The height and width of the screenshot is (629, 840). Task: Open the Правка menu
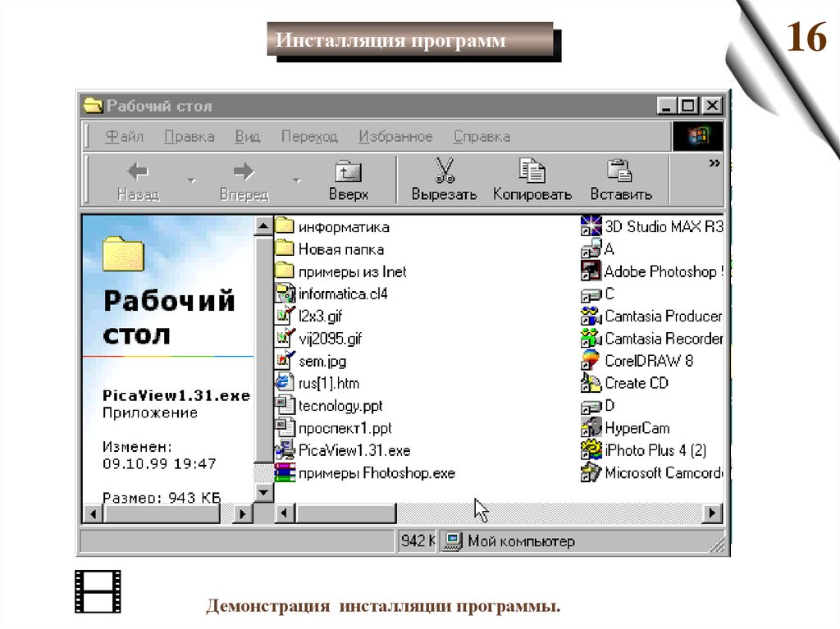pos(189,137)
